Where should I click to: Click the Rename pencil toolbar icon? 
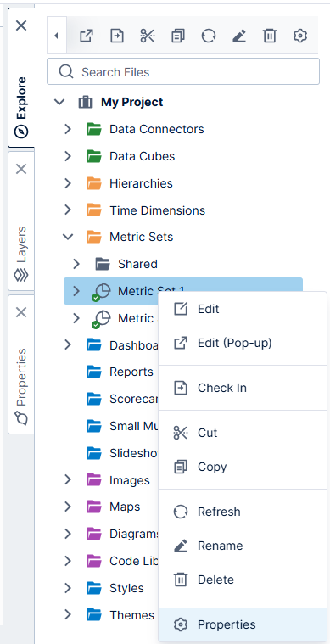pos(239,36)
